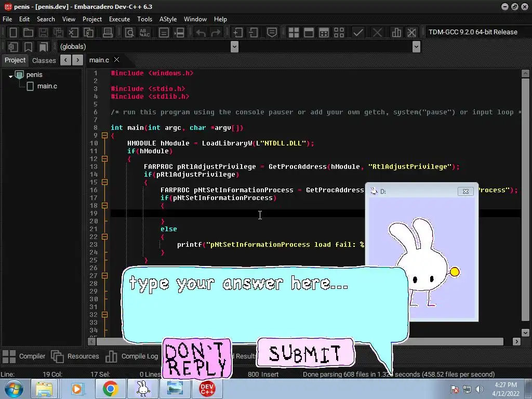This screenshot has height=399, width=532.
Task: Open Project Options toolbar icon
Action: tap(272, 33)
